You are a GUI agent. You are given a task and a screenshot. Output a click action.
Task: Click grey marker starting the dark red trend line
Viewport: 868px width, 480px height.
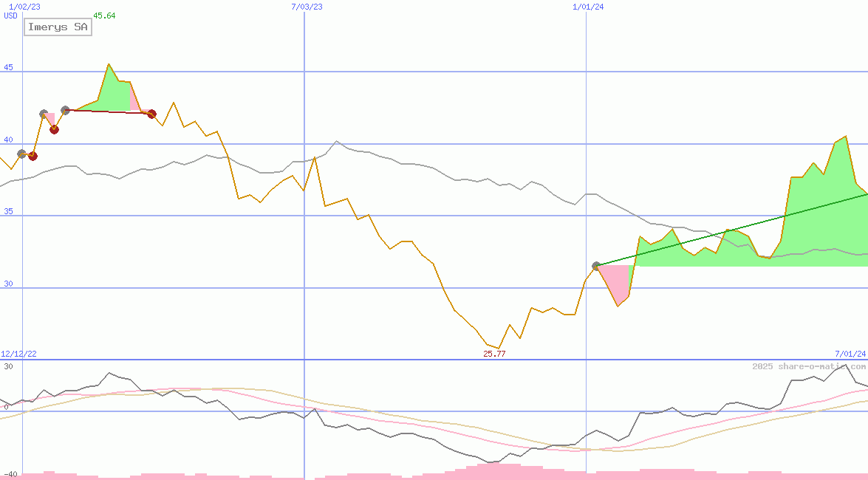[65, 110]
